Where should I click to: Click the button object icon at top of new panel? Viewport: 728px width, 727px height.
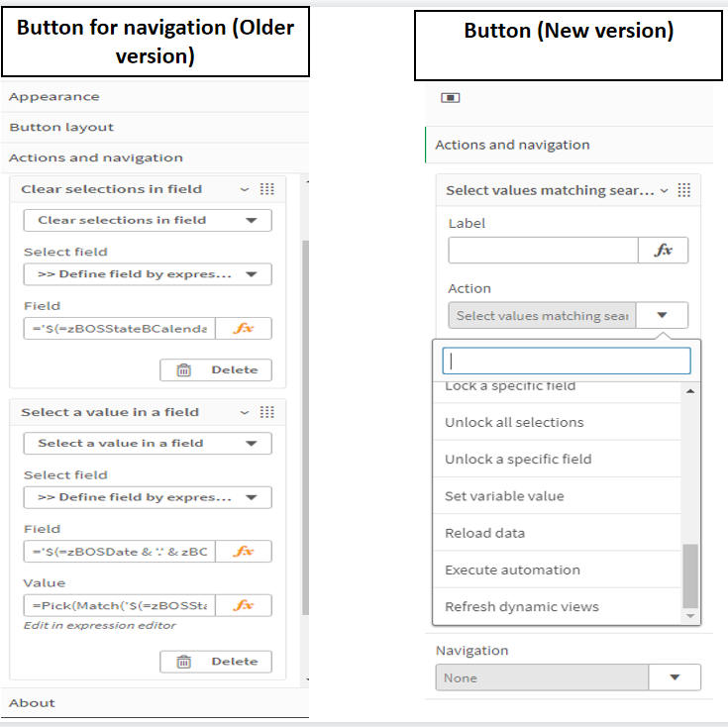[x=451, y=98]
